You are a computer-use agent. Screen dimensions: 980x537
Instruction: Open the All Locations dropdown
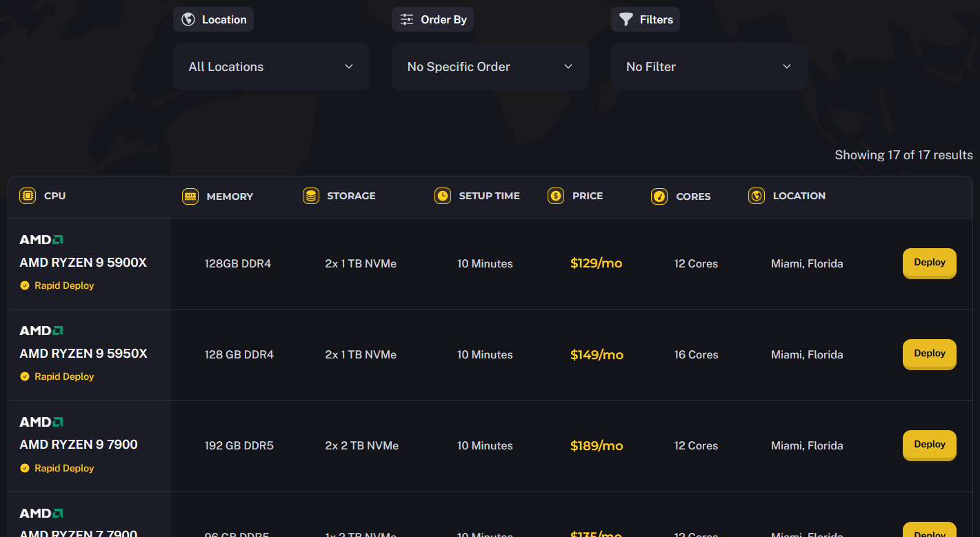[x=271, y=67]
